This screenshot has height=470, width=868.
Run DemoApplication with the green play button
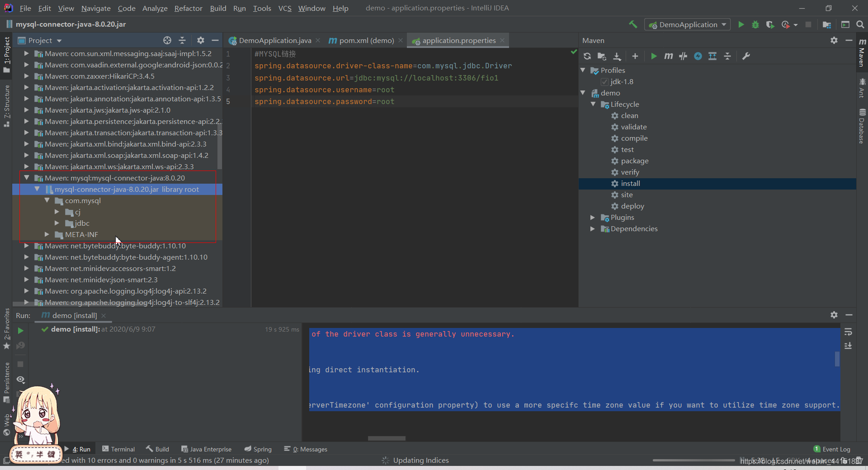[741, 24]
